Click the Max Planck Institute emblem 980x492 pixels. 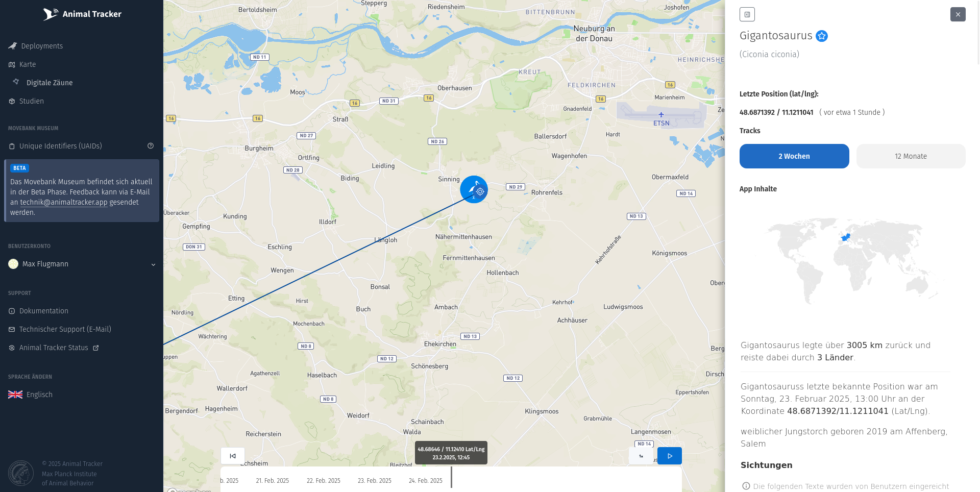tap(21, 473)
